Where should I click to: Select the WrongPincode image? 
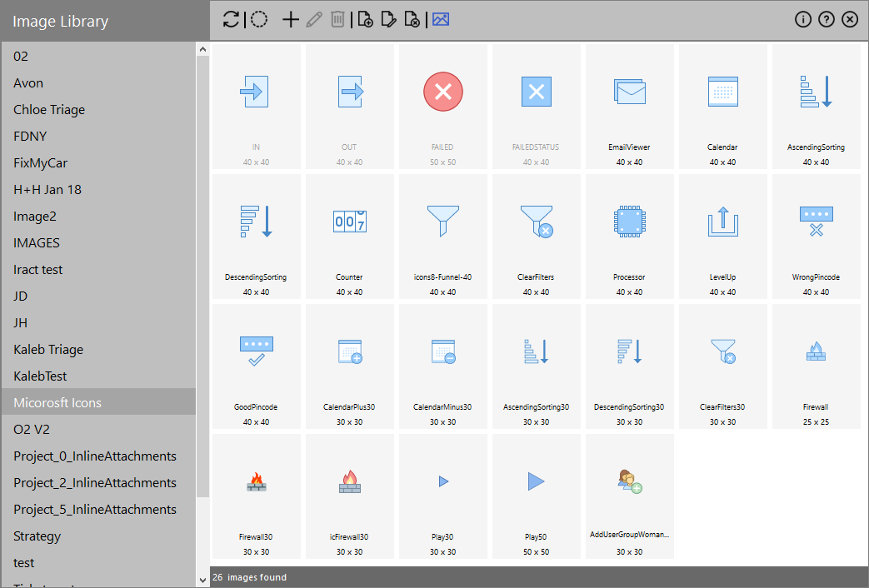coord(817,237)
